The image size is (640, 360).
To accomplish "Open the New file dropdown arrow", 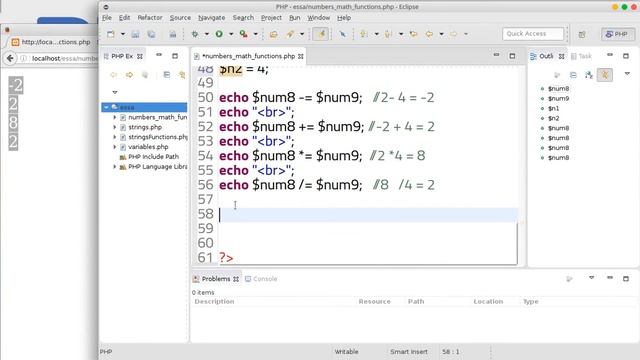I will 122,34.
